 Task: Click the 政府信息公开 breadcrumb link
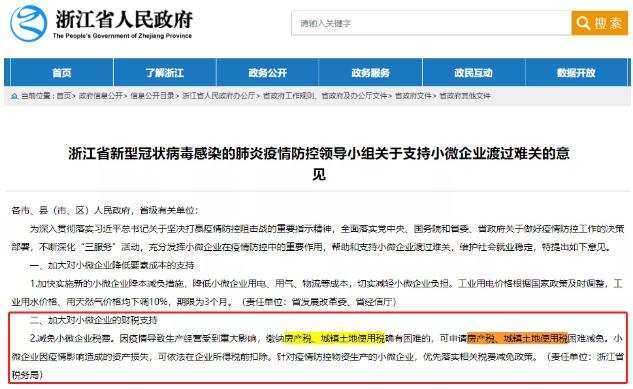[x=100, y=96]
